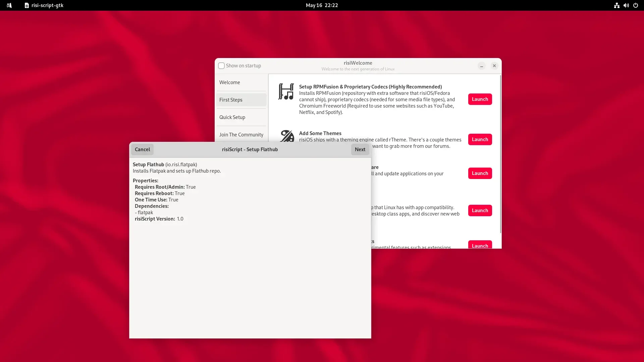Screen dimensions: 644x362
Task: Minimize the risiWelcome window
Action: tap(481, 66)
